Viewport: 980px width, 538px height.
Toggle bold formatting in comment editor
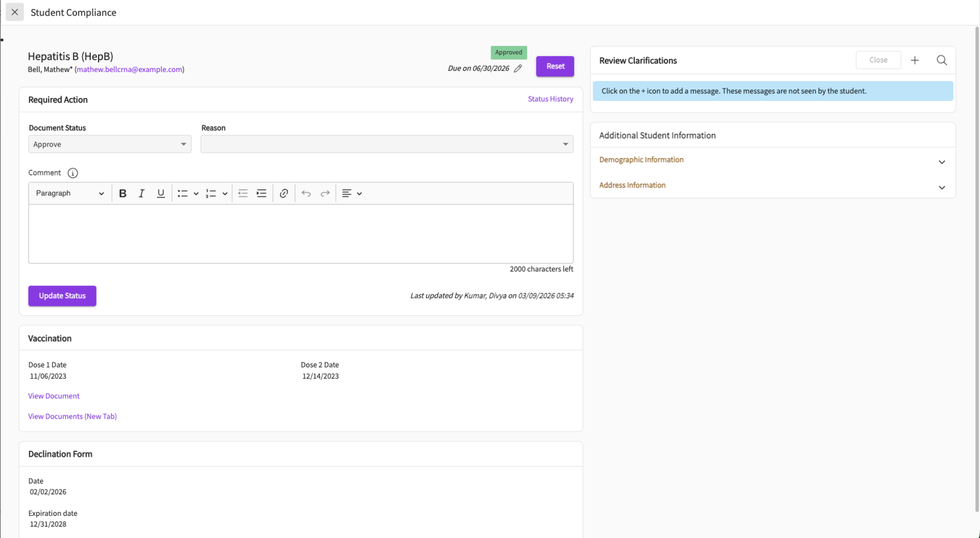[x=122, y=193]
